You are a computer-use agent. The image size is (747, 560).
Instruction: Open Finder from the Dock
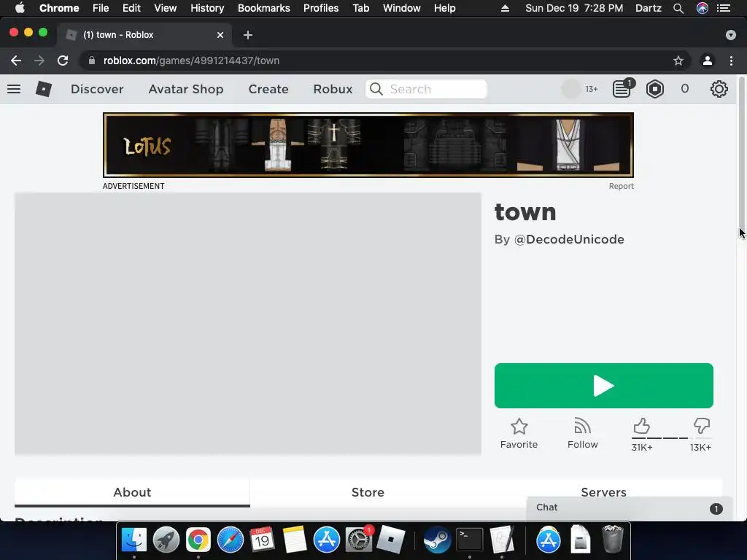point(134,540)
